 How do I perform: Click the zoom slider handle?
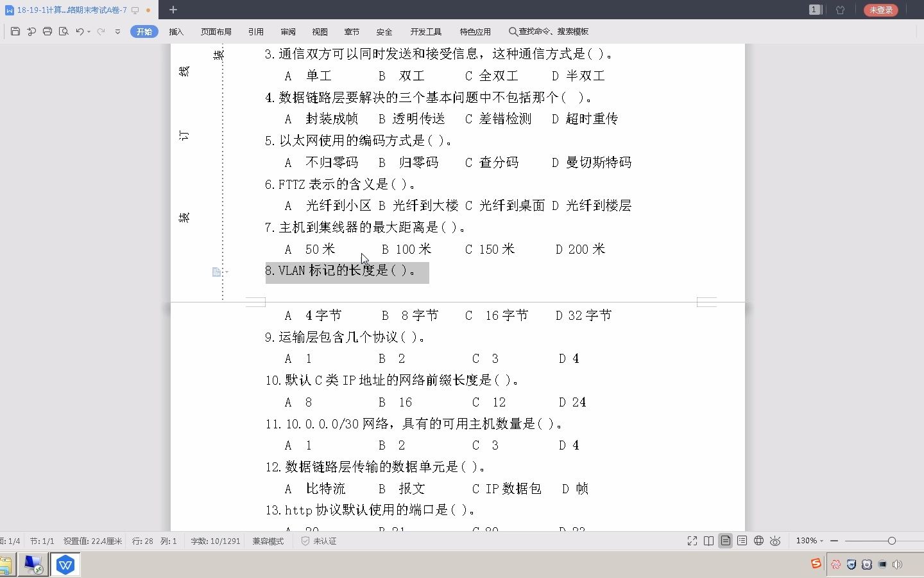pyautogui.click(x=892, y=541)
